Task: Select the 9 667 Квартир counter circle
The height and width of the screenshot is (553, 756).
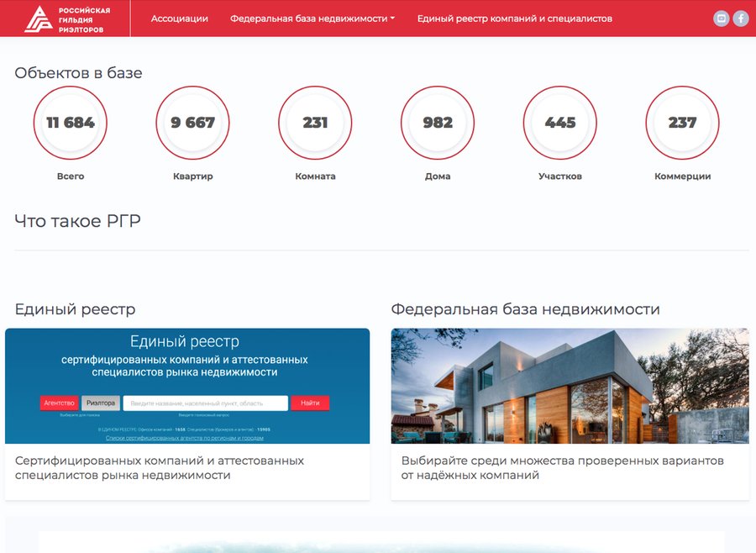Action: [x=193, y=123]
